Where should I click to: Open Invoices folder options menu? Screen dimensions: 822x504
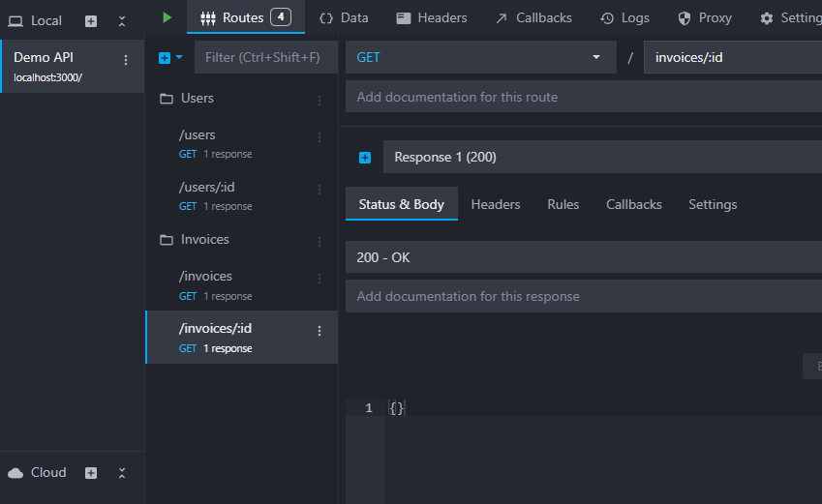(320, 241)
